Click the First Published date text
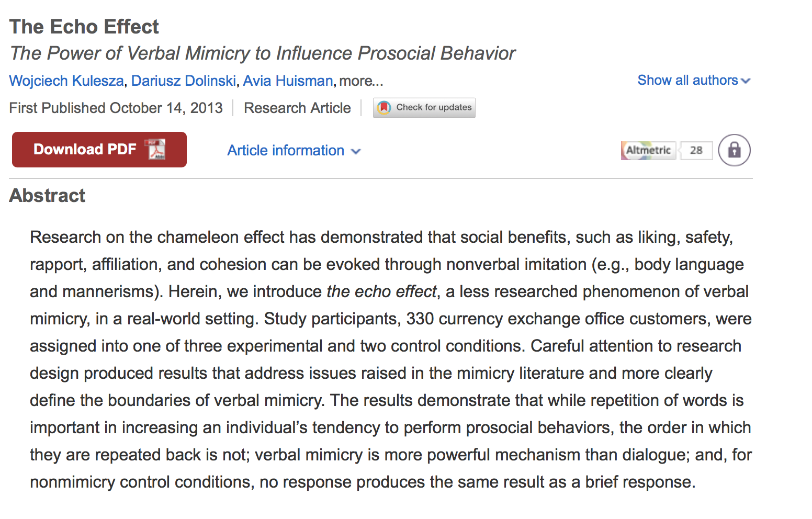The width and height of the screenshot is (812, 519). click(116, 108)
